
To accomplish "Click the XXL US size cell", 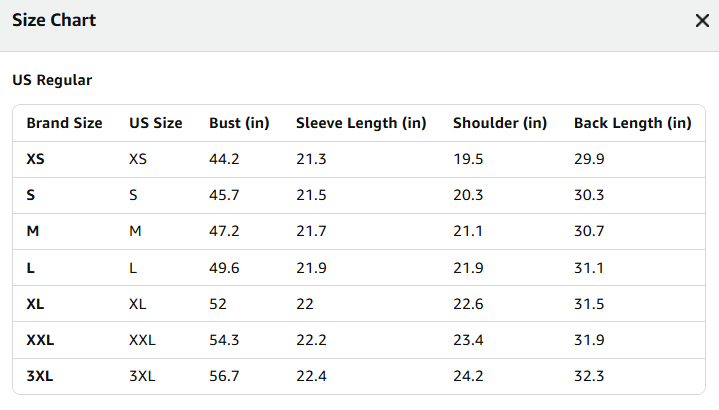I will (143, 340).
